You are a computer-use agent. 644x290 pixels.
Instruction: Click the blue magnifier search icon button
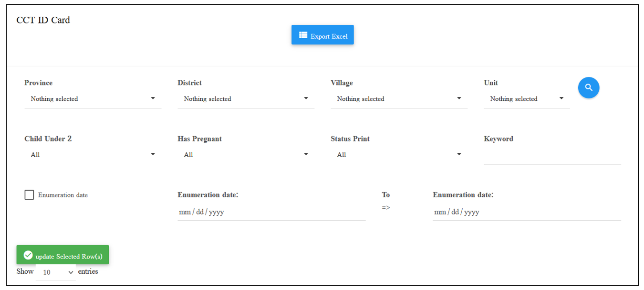(x=589, y=88)
